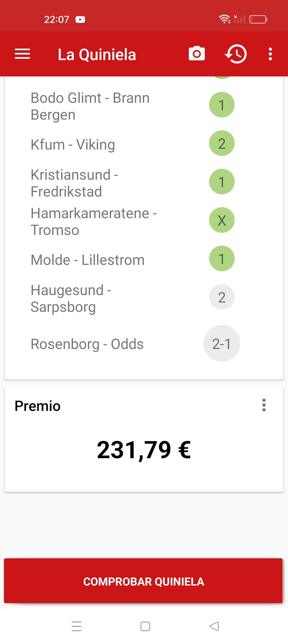Tap the Android home navigation button
This screenshot has height=644, width=288.
point(145,626)
